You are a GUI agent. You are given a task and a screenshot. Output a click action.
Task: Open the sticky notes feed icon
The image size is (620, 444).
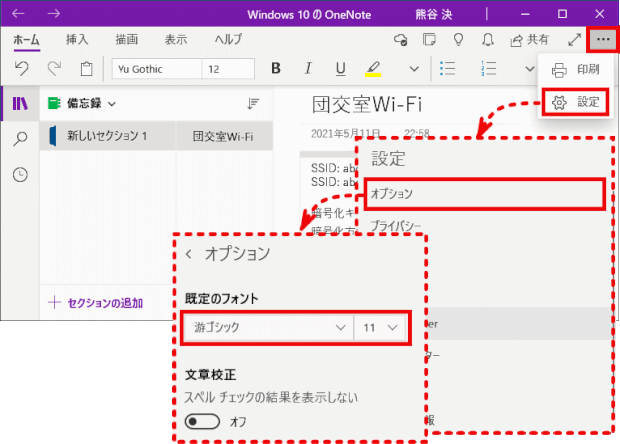[429, 40]
